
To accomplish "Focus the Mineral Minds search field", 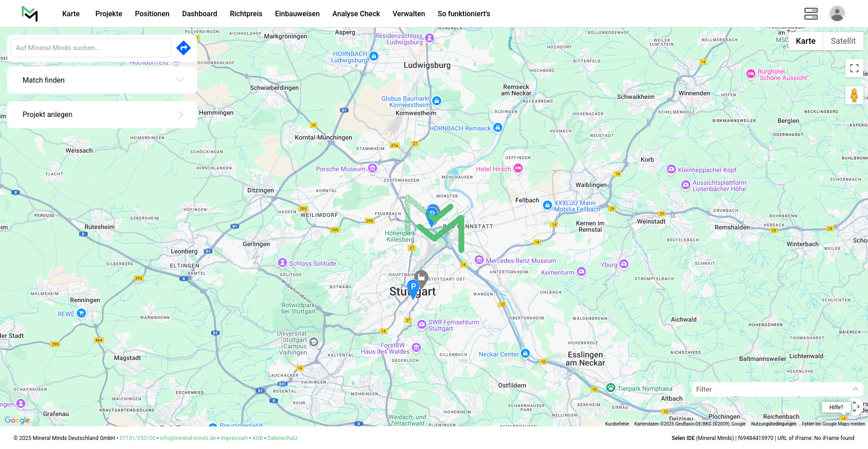I will 91,48.
